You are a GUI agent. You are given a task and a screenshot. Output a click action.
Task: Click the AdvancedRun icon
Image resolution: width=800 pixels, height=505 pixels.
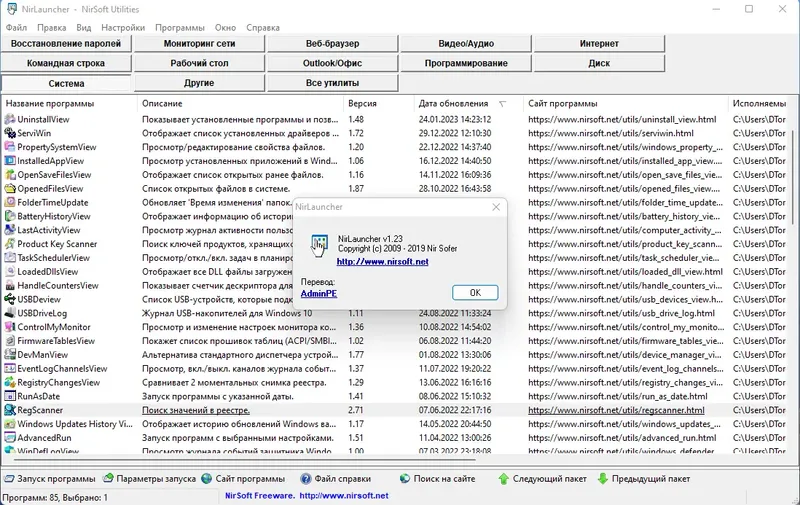(10, 438)
